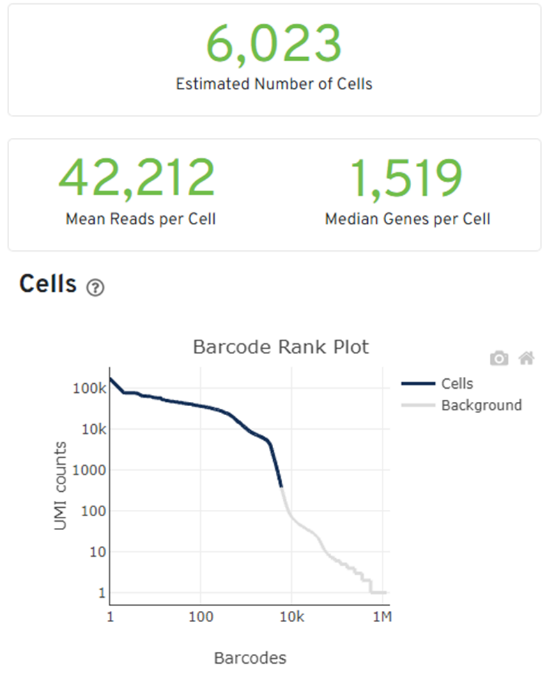Open the help icon beside Cells
This screenshot has height=675, width=547.
pyautogui.click(x=95, y=288)
